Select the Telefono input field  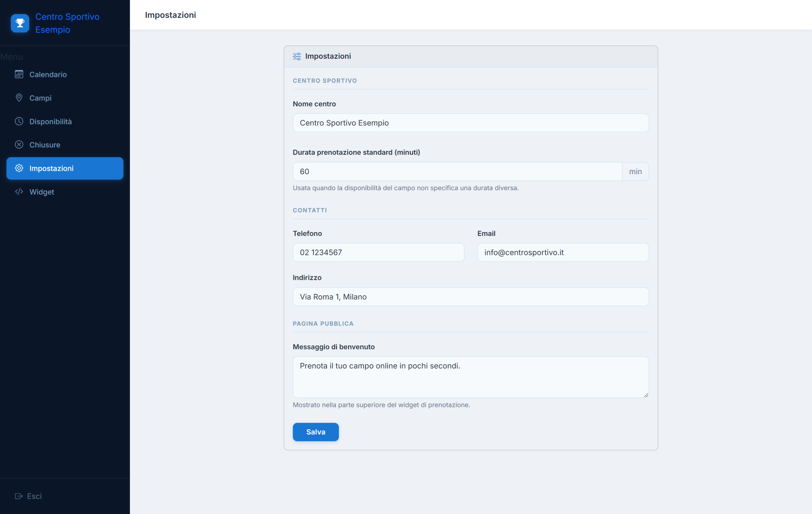click(378, 252)
